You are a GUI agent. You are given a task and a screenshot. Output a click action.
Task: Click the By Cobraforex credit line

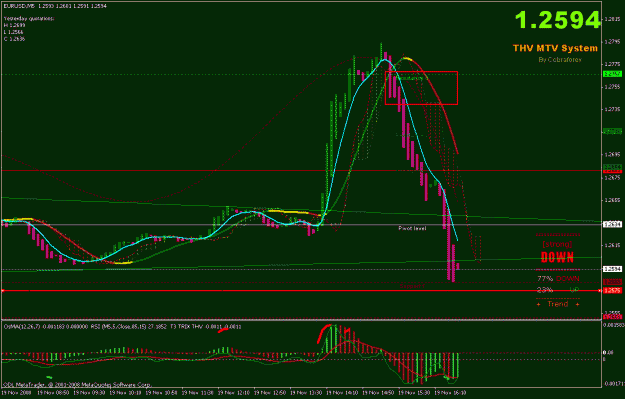[x=560, y=60]
